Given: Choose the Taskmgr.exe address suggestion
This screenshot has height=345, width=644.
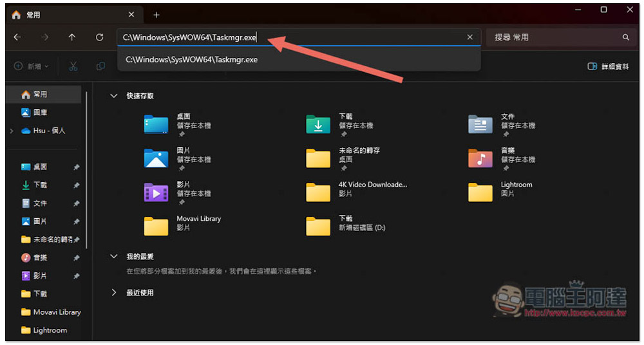Looking at the screenshot, I should click(299, 60).
